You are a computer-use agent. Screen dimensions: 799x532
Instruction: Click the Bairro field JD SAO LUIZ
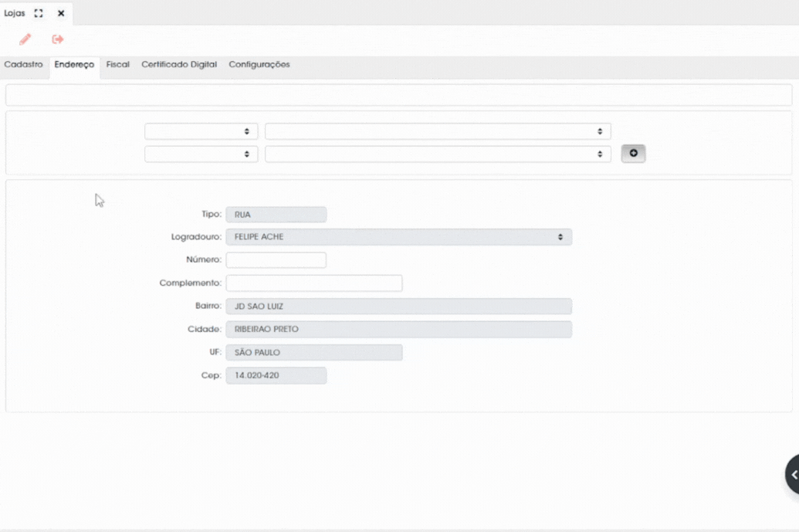coord(399,307)
